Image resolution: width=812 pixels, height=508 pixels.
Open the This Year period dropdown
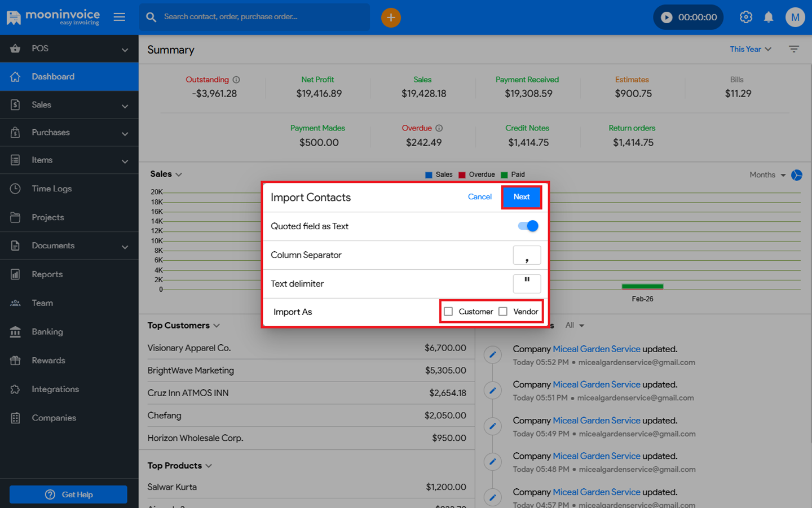(750, 49)
